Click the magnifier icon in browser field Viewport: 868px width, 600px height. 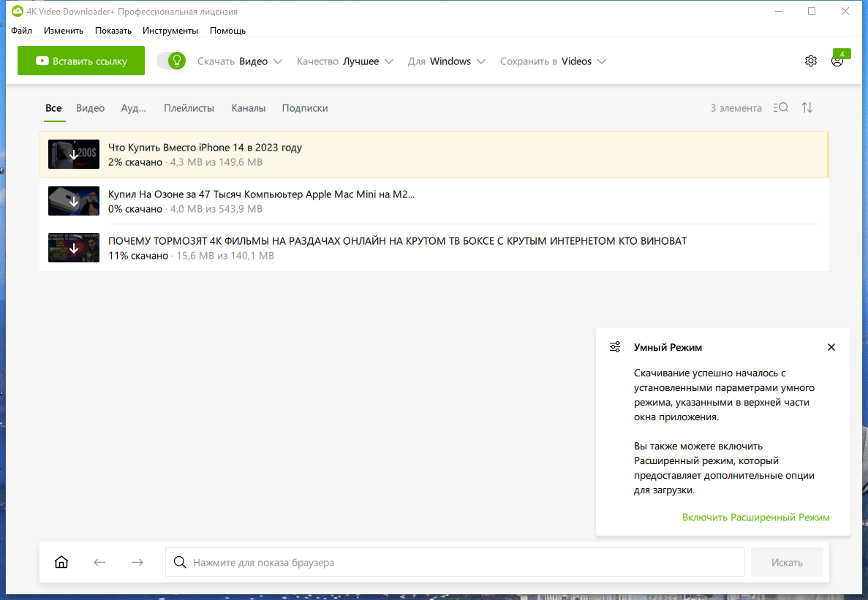180,563
